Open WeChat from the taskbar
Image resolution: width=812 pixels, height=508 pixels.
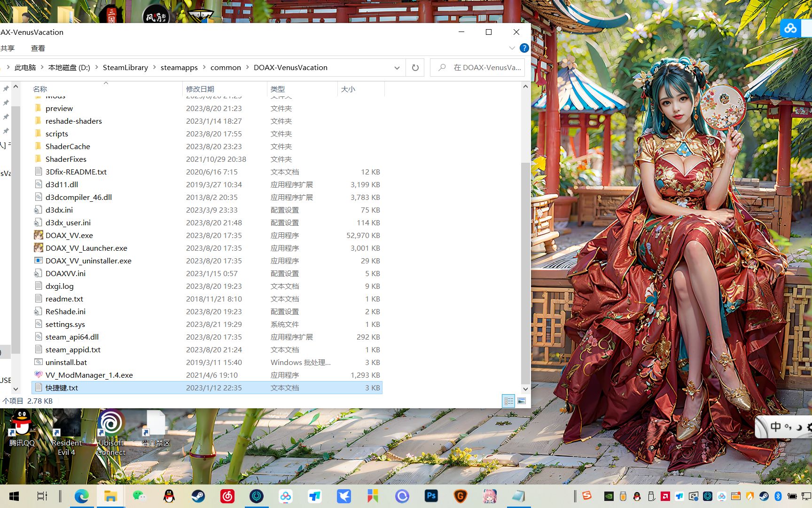click(140, 496)
